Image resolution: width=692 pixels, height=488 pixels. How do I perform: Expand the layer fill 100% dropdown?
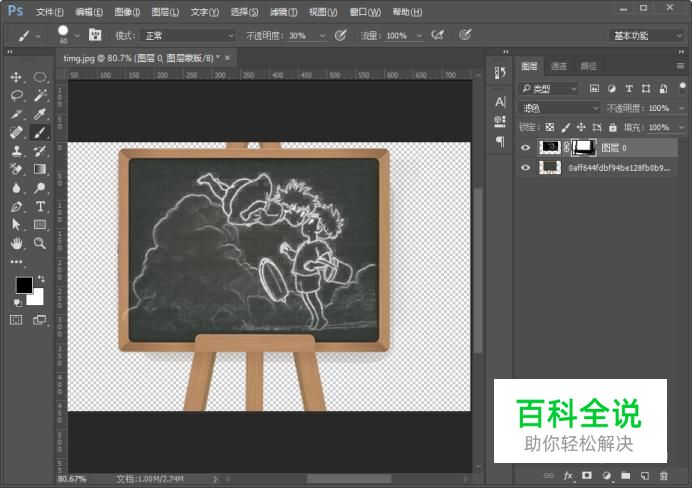pyautogui.click(x=682, y=128)
